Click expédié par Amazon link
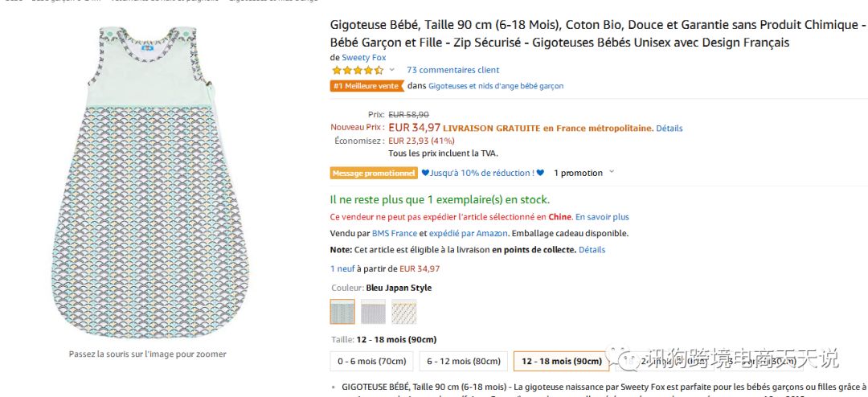868x397 pixels. point(469,233)
